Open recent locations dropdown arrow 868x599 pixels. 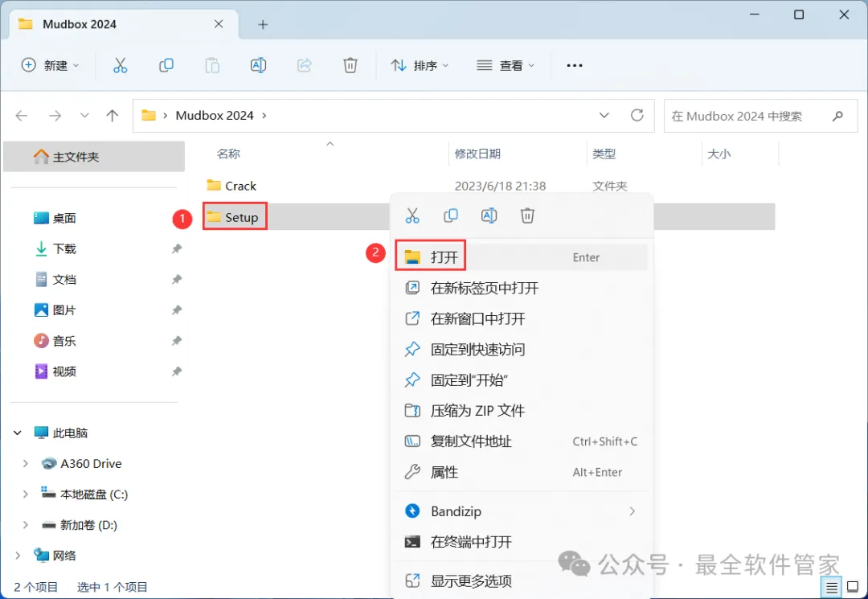click(x=84, y=116)
